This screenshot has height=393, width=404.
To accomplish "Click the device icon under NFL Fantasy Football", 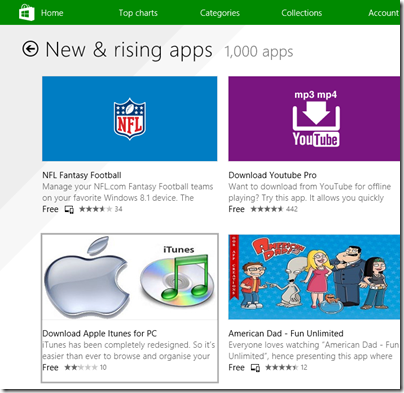I will tap(69, 210).
